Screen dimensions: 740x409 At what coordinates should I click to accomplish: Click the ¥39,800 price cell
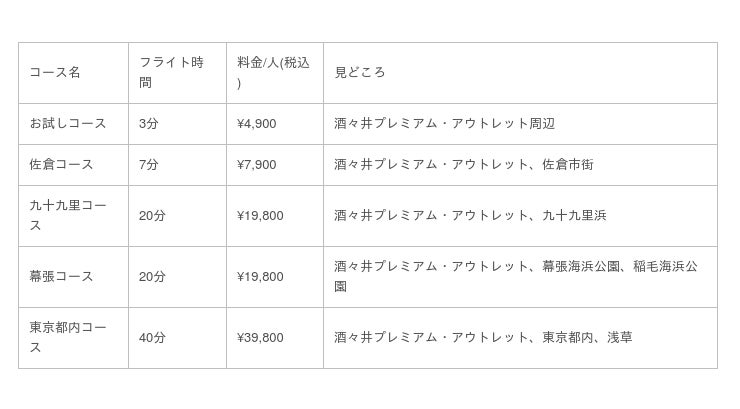coord(260,338)
